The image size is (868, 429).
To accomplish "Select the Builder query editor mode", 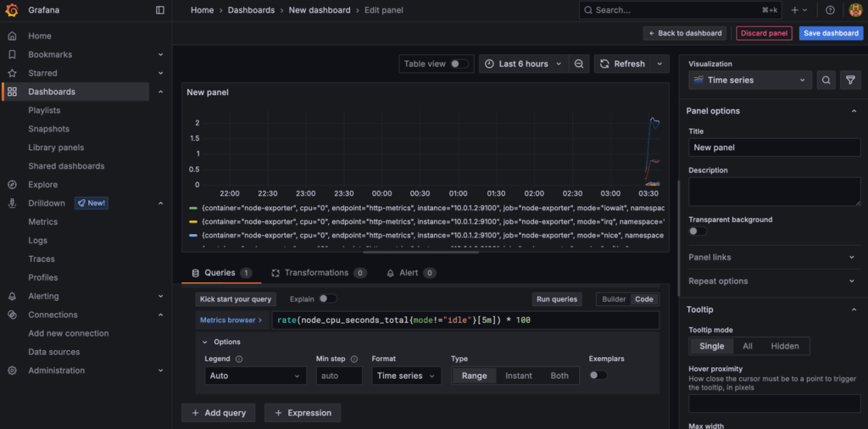I will pyautogui.click(x=614, y=299).
